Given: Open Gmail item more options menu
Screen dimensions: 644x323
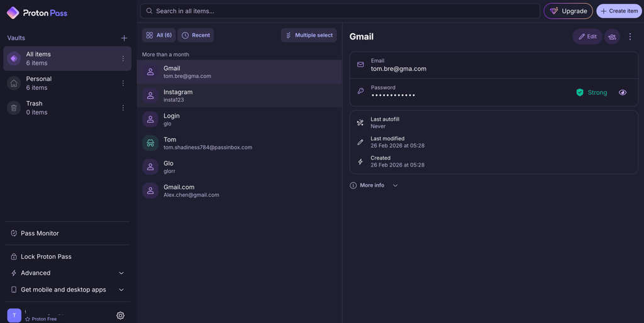Looking at the screenshot, I should coord(630,36).
